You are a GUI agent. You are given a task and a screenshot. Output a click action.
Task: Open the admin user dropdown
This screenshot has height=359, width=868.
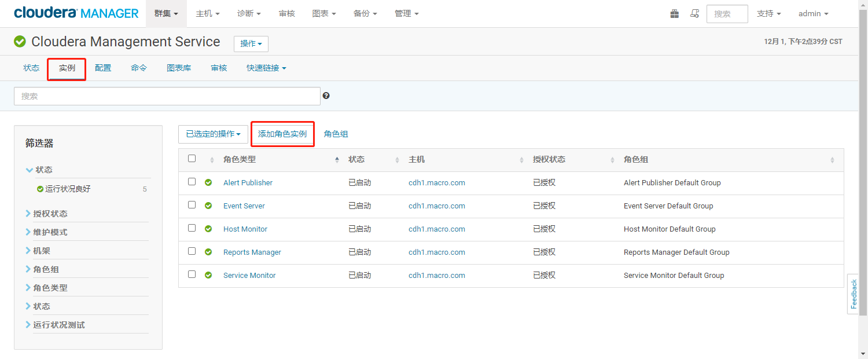point(814,13)
